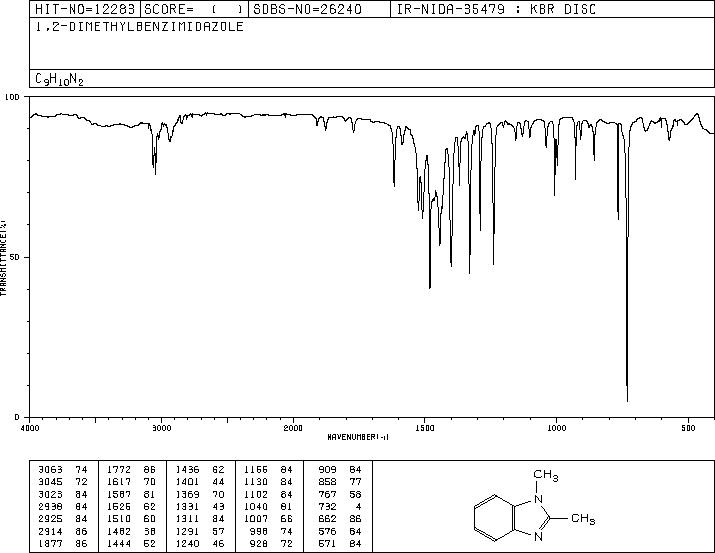Click the 4000 wavenumber axis label

click(30, 428)
